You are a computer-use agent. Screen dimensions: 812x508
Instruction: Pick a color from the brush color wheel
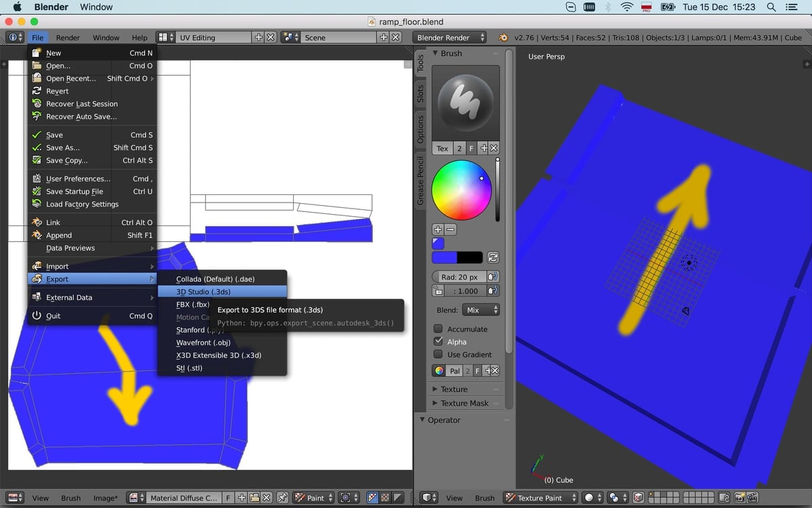(462, 188)
